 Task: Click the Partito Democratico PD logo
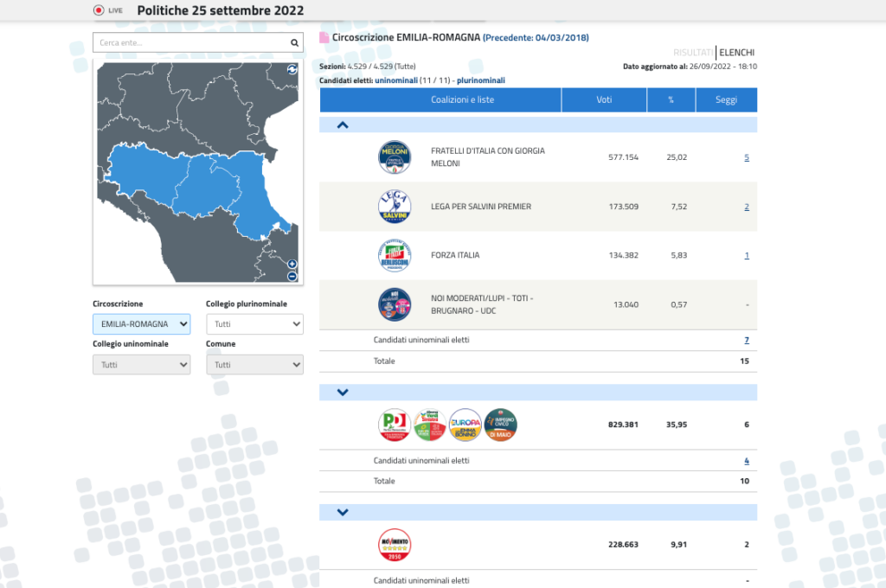point(395,425)
